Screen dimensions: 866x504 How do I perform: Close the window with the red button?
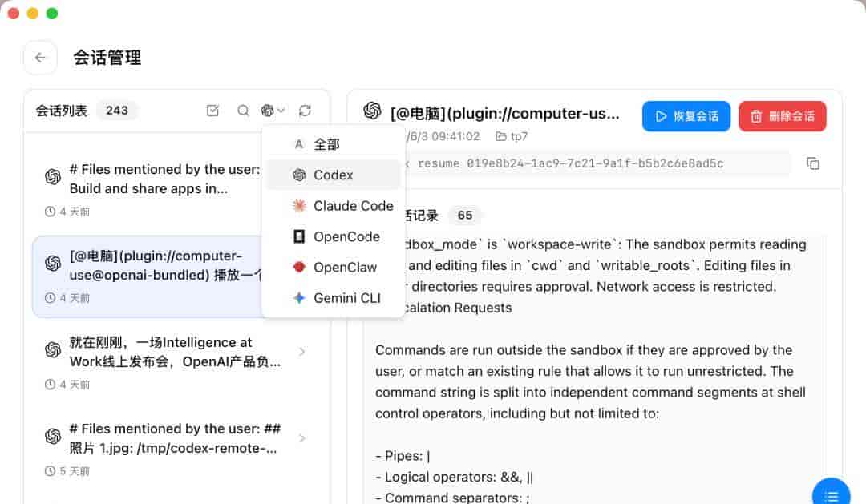[14, 14]
